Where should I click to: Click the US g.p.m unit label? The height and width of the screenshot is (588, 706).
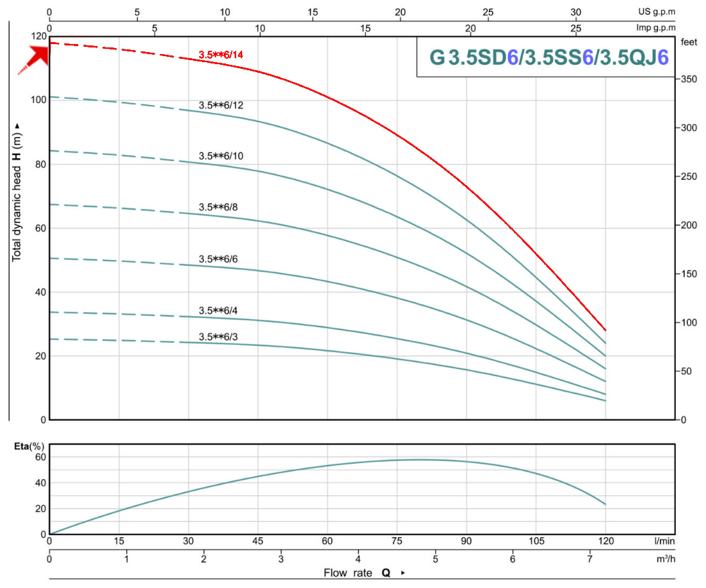point(657,12)
